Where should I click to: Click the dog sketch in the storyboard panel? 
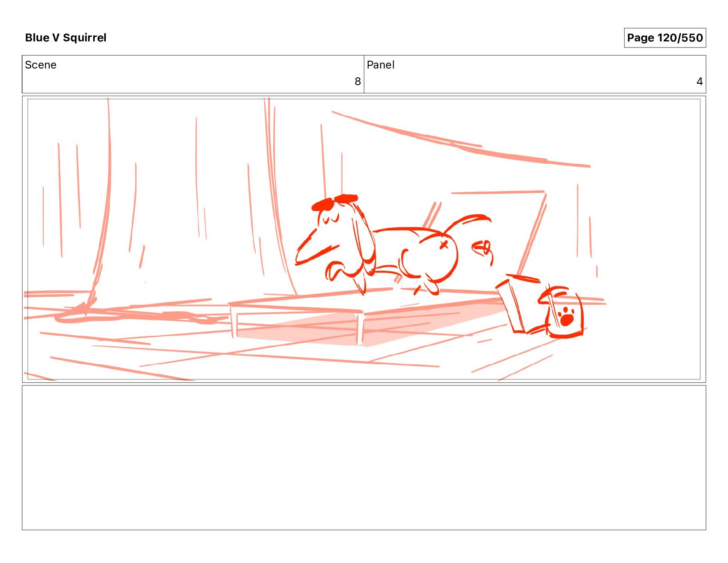(x=393, y=244)
